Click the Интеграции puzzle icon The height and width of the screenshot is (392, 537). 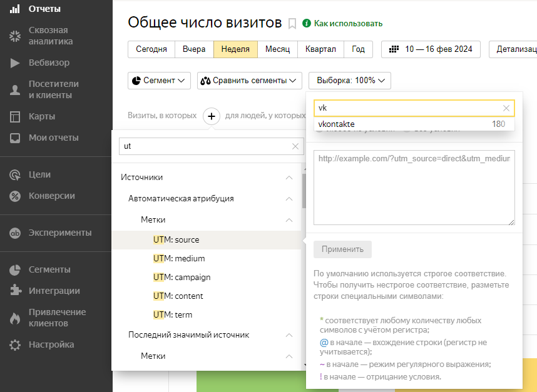[15, 291]
